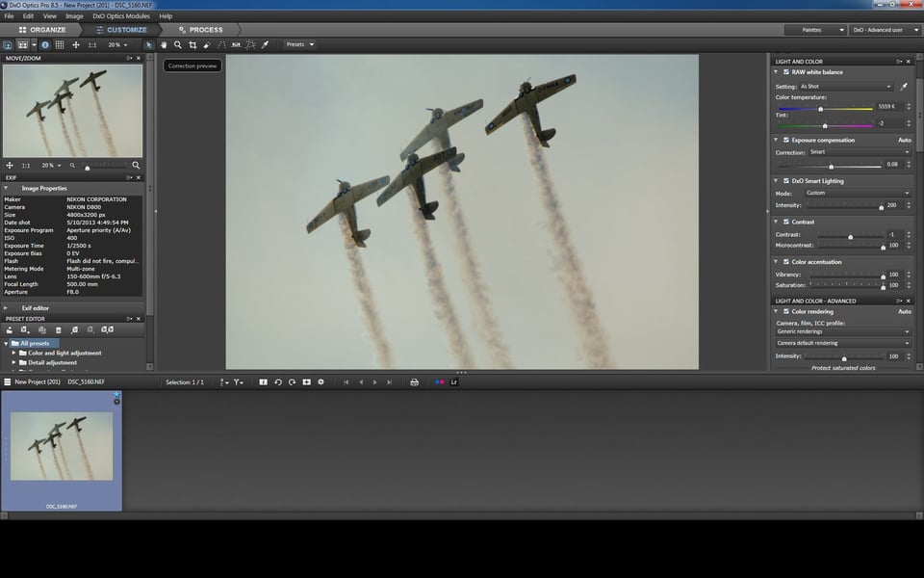The width and height of the screenshot is (924, 578).
Task: Uncheck DxO Smart Lighting
Action: (786, 181)
